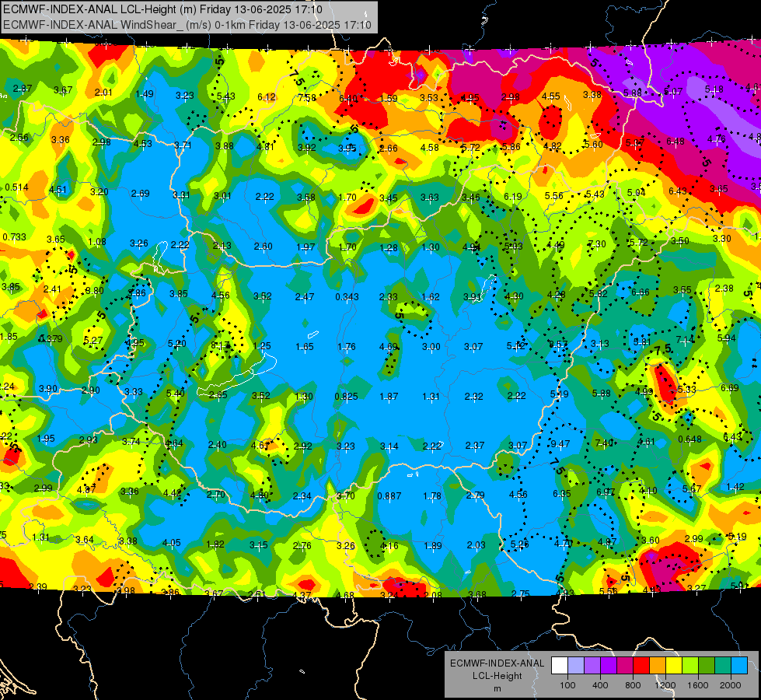Click the wind shear value 6.19
This screenshot has width=761, height=700.
[x=513, y=196]
